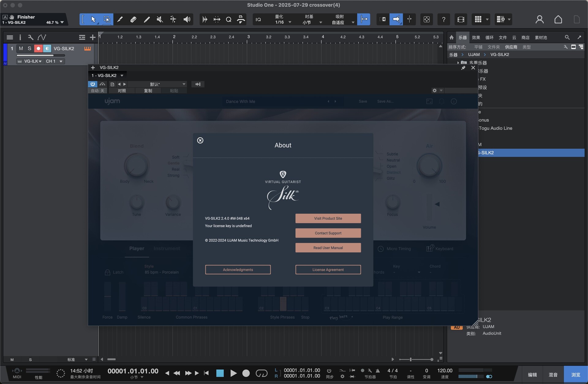This screenshot has width=588, height=384.
Task: Expand the 多重乐器 folder in browser
Action: coord(458,63)
